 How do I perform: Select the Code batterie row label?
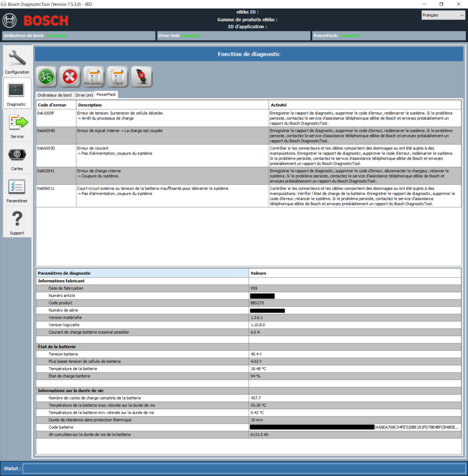[61, 427]
